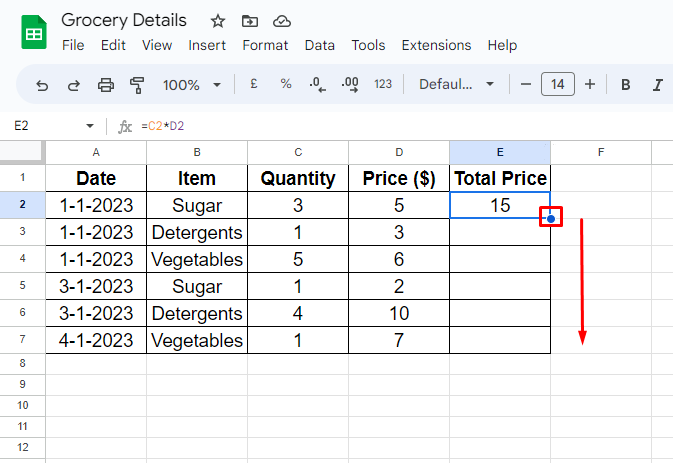Select the column E header
This screenshot has height=463, width=673.
(x=500, y=152)
